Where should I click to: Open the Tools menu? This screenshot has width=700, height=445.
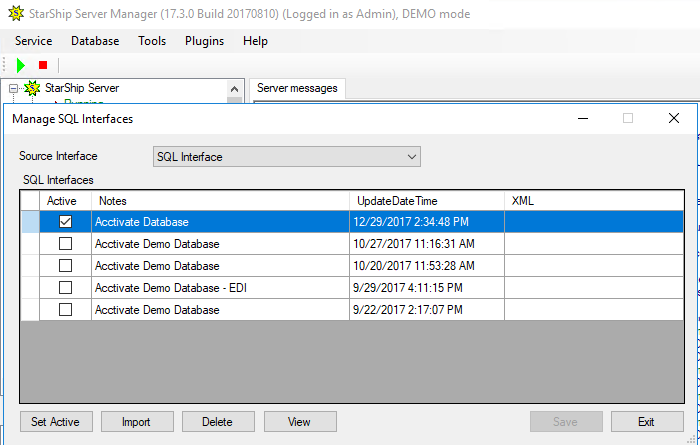tap(152, 41)
